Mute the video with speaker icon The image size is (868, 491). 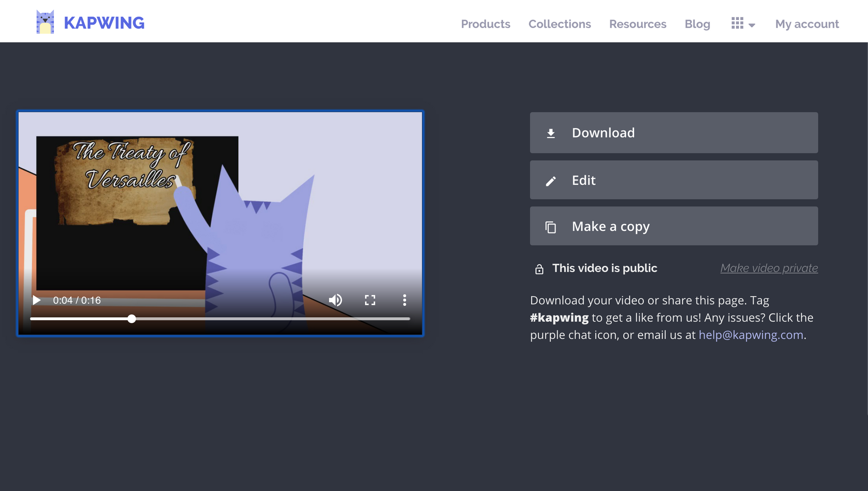coord(335,300)
